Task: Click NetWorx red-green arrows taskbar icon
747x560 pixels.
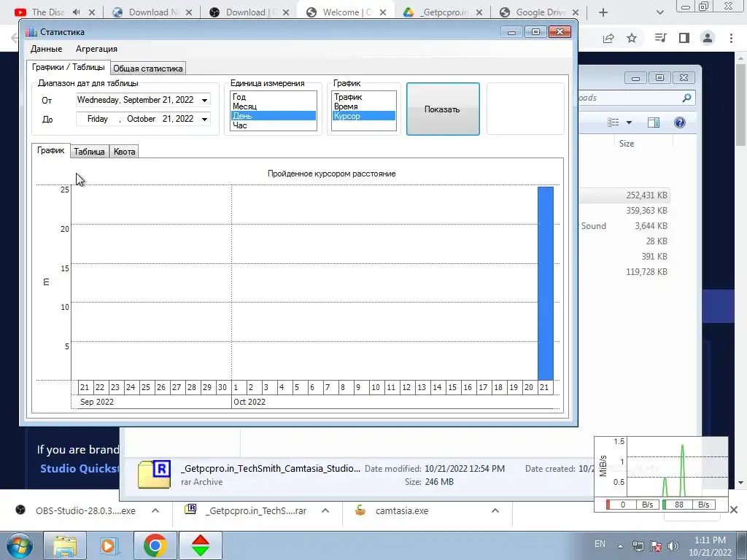Action: [201, 545]
